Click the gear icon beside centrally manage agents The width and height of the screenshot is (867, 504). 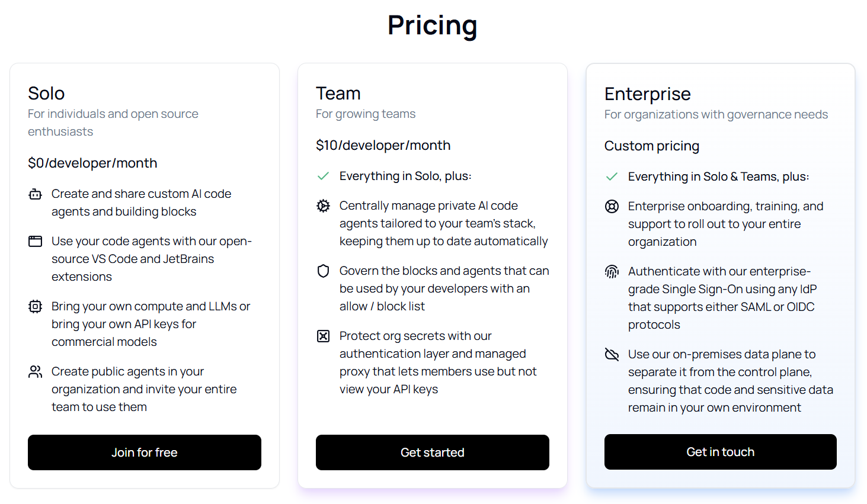(x=324, y=206)
